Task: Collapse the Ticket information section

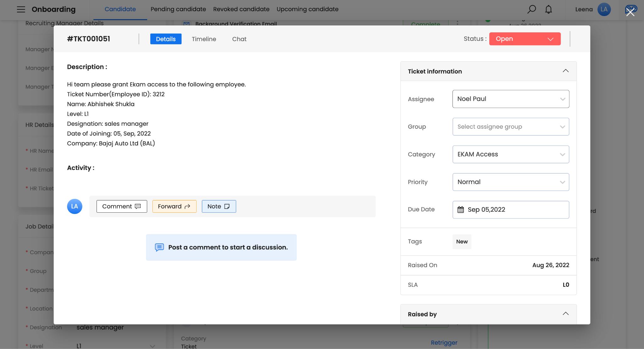Action: pyautogui.click(x=565, y=71)
